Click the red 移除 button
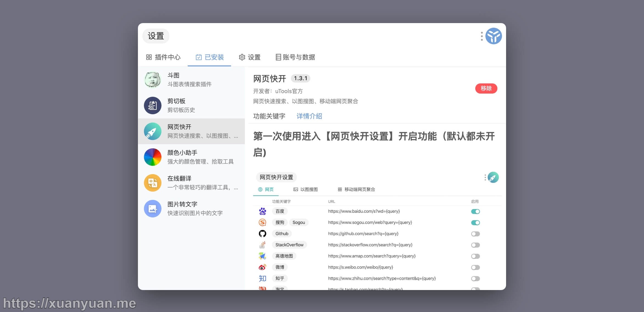Image resolution: width=644 pixels, height=312 pixels. click(x=486, y=88)
